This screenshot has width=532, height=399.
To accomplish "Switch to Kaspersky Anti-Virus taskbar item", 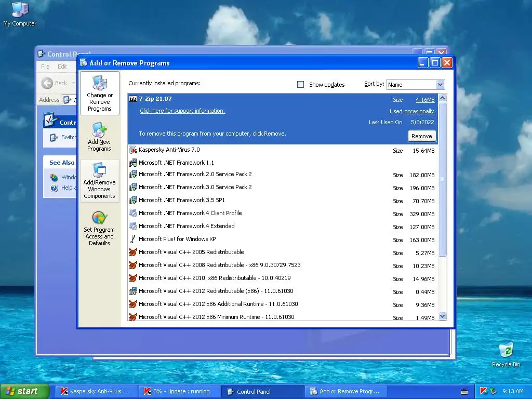I will click(96, 391).
